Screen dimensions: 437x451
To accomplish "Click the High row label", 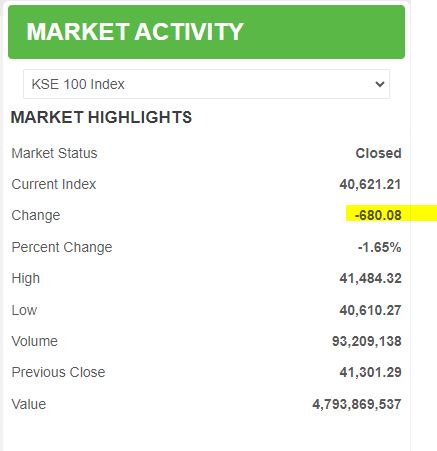I will pyautogui.click(x=25, y=279).
